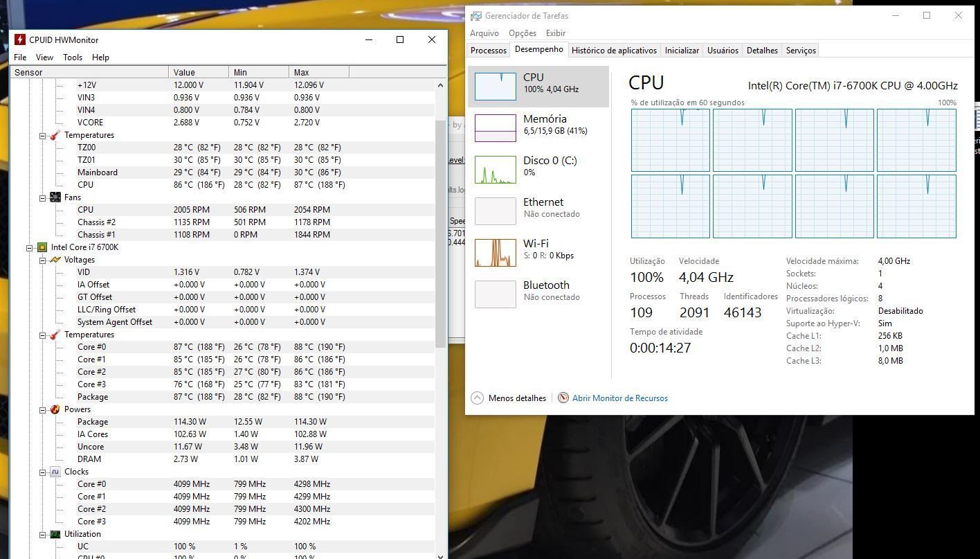Image resolution: width=980 pixels, height=559 pixels.
Task: Switch to Histórico de aplicativos tab
Action: coord(614,51)
